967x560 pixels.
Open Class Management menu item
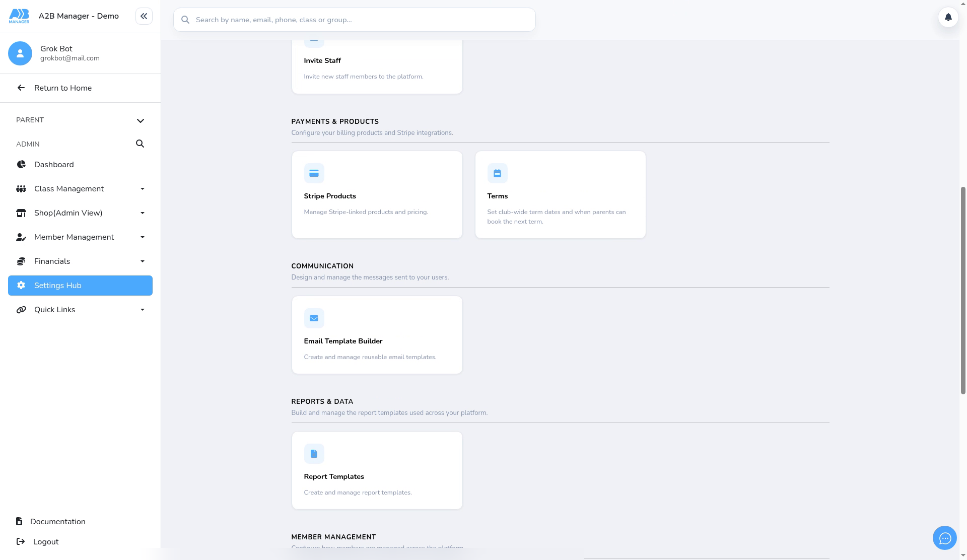[80, 189]
